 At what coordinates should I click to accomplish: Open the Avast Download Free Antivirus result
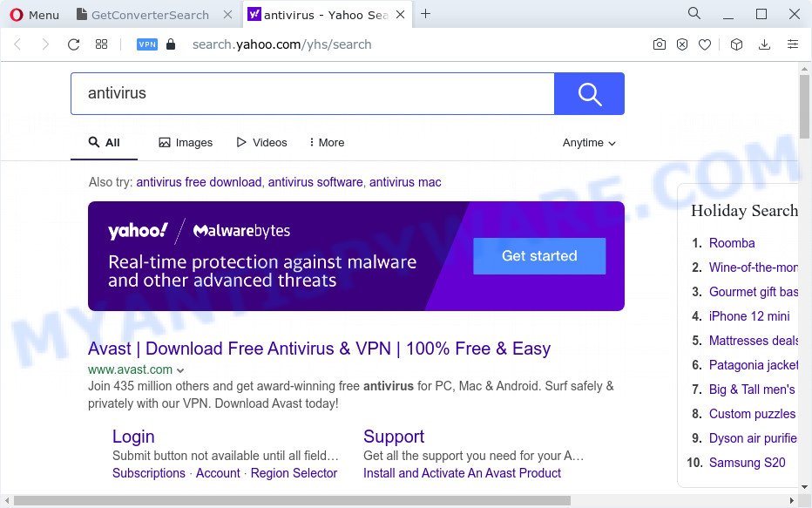click(x=319, y=349)
